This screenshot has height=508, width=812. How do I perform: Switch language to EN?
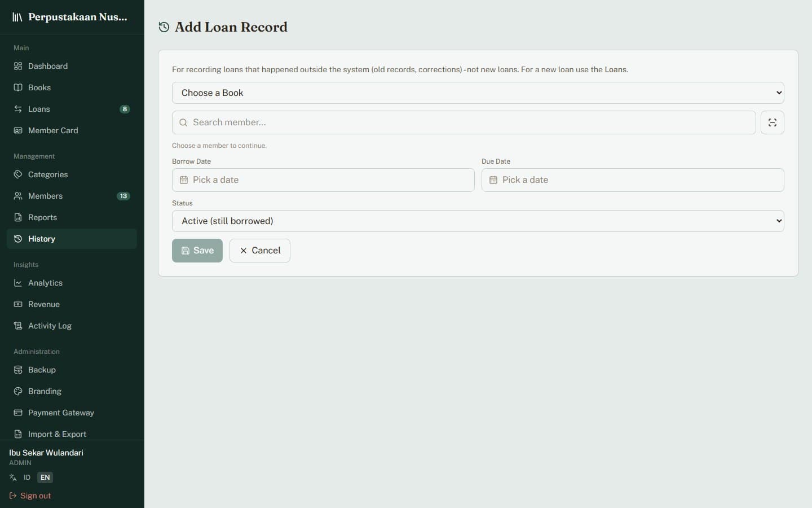click(x=45, y=478)
